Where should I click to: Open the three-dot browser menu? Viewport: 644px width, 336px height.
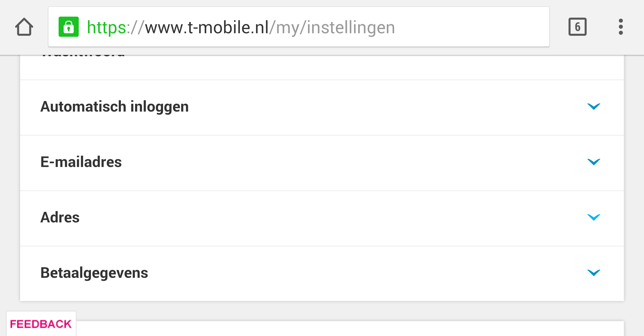click(x=621, y=27)
